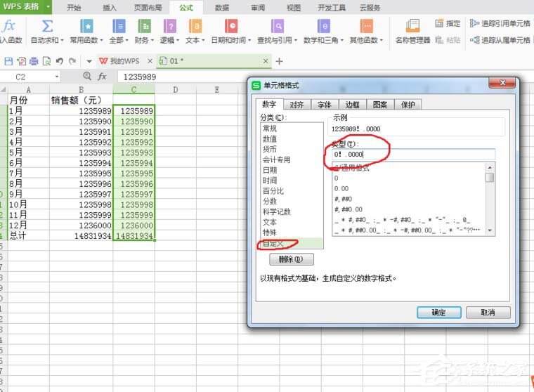534x392 pixels.
Task: Click the 删除 button in dialog
Action: (x=291, y=259)
